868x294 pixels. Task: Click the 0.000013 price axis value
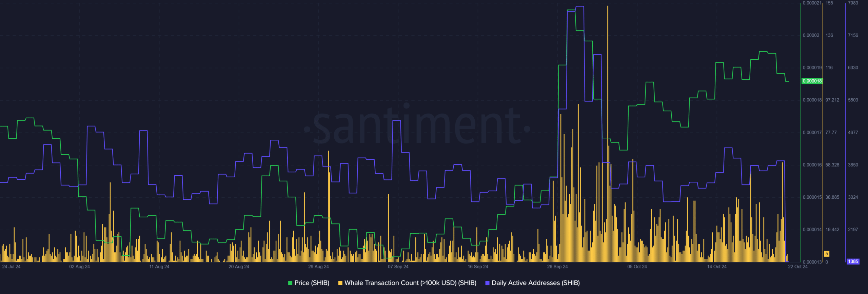point(812,262)
